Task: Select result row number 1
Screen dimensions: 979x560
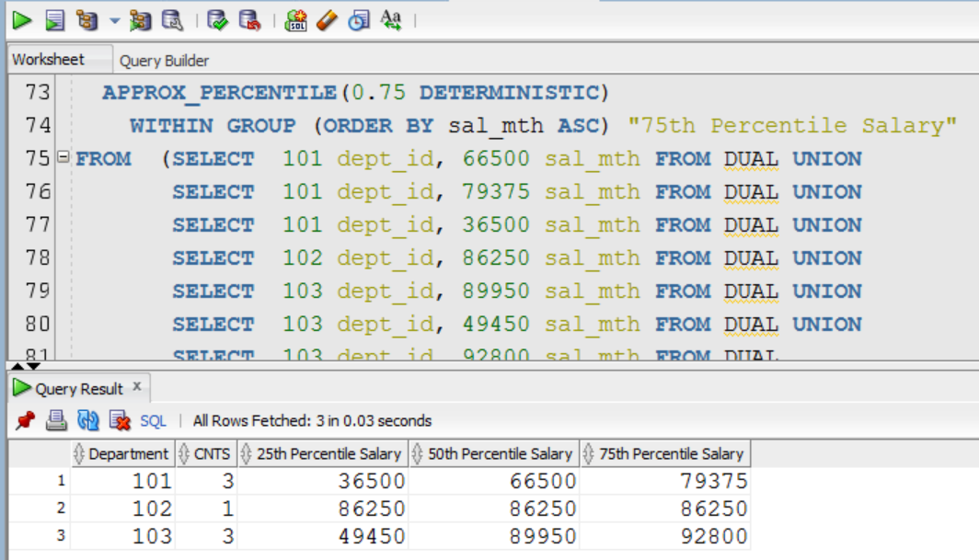Action: click(x=61, y=481)
